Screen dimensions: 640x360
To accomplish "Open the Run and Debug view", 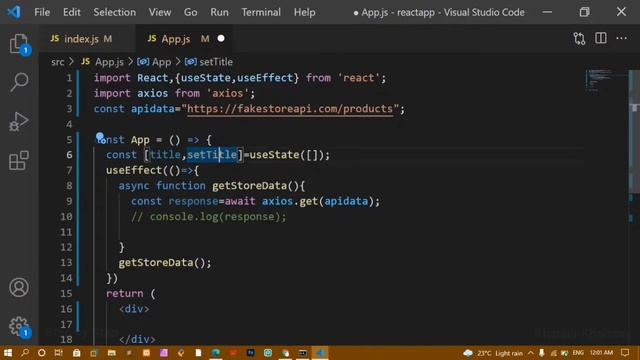I will point(19,121).
